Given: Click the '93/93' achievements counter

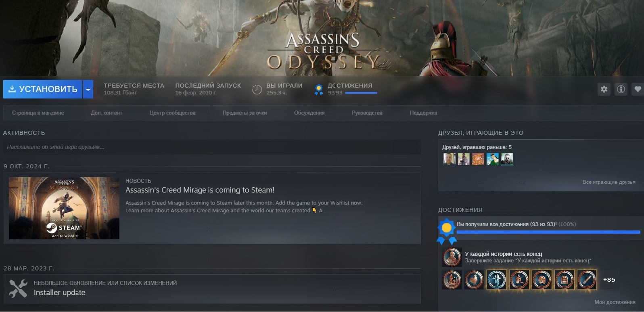Looking at the screenshot, I should pyautogui.click(x=335, y=93).
